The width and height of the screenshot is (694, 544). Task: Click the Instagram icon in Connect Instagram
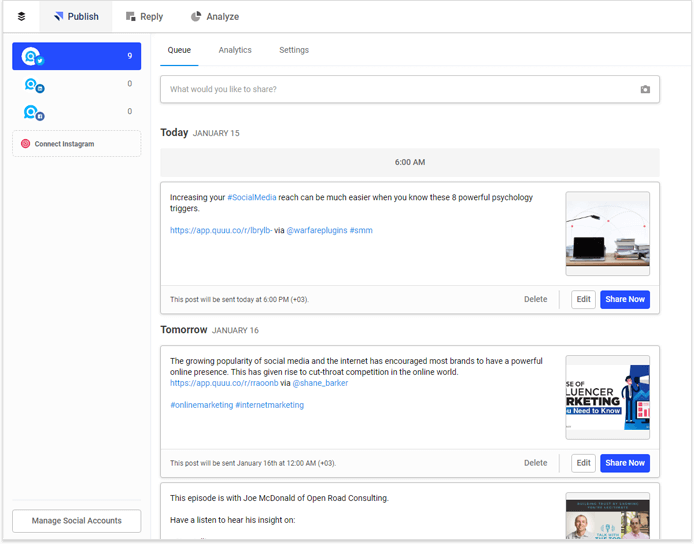click(26, 144)
